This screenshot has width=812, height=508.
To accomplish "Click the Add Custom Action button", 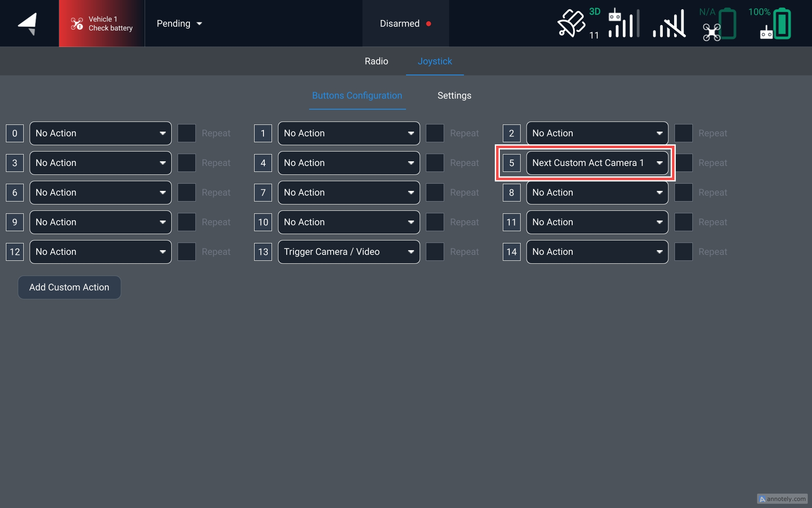I will tap(69, 287).
